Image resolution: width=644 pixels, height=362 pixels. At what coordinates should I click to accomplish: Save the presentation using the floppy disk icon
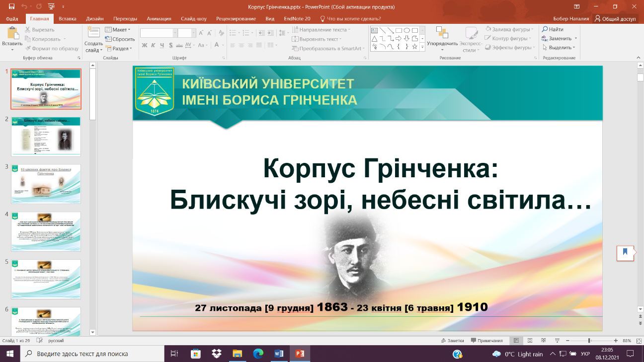click(11, 7)
